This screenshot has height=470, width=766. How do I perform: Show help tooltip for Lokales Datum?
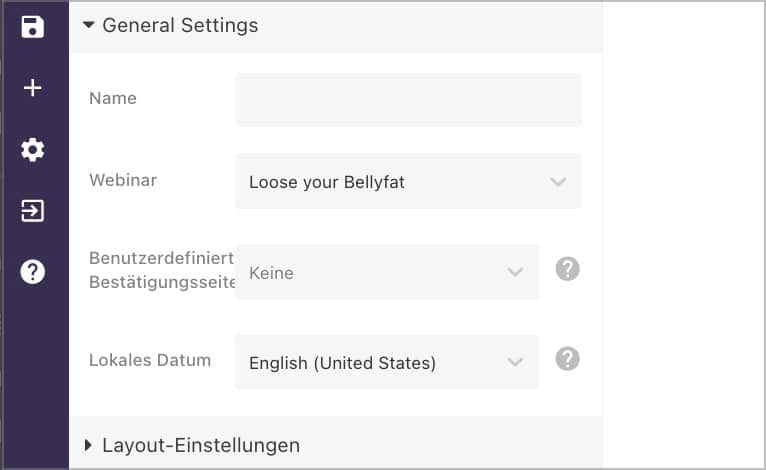[568, 359]
